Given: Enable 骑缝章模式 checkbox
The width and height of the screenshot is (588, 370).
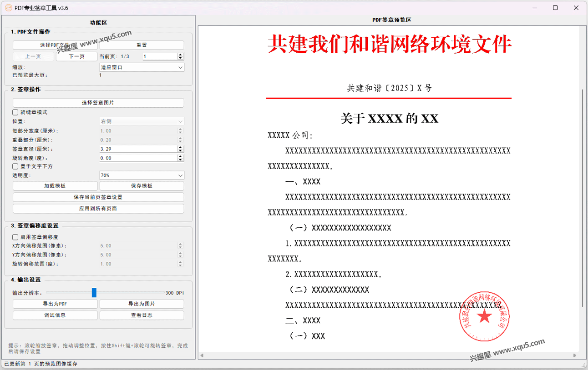Looking at the screenshot, I should [15, 112].
